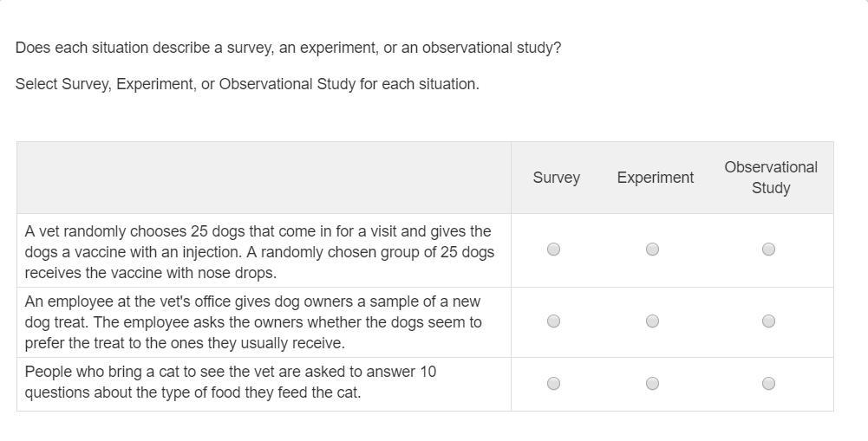Click the line starting 'An employee at the vet's office'
This screenshot has width=868, height=441.
click(x=252, y=302)
